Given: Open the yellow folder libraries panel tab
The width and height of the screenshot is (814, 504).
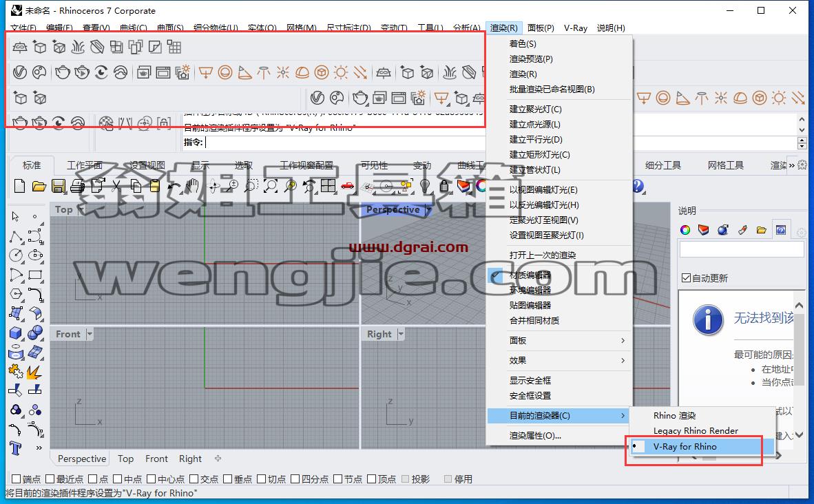Looking at the screenshot, I should pos(761,230).
